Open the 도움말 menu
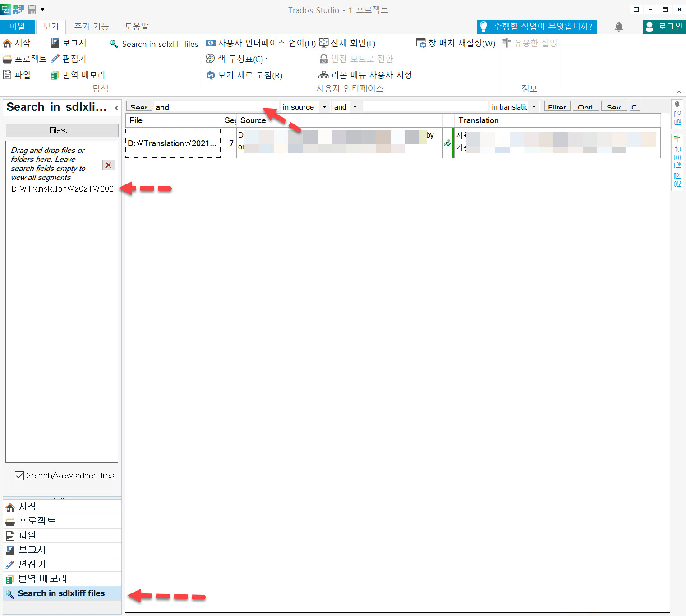 click(x=136, y=26)
